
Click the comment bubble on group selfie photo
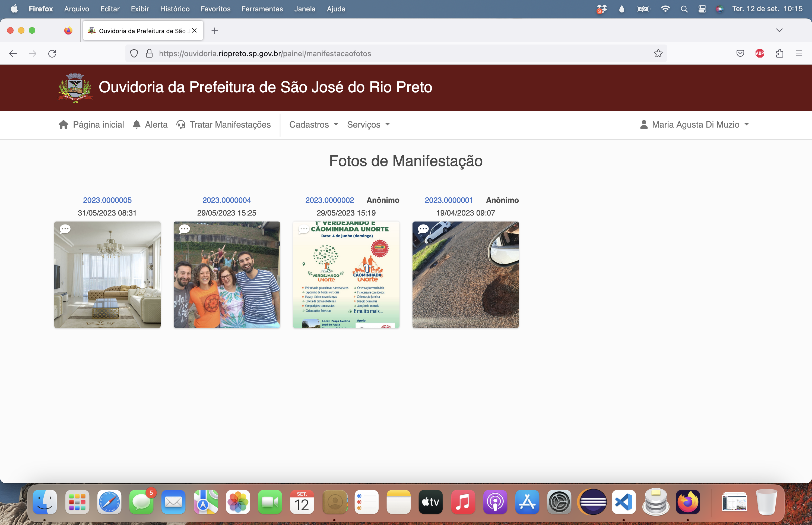pyautogui.click(x=184, y=229)
